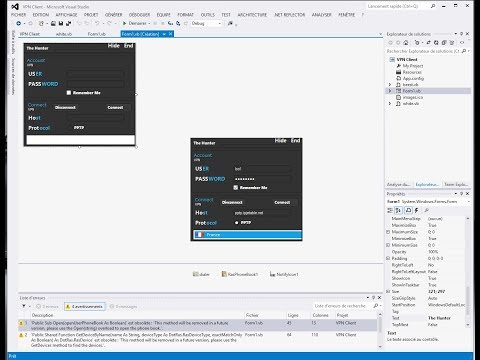Screen dimensions: 480x360
Task: Open the document tab list dropdown arrow
Action: (x=380, y=34)
